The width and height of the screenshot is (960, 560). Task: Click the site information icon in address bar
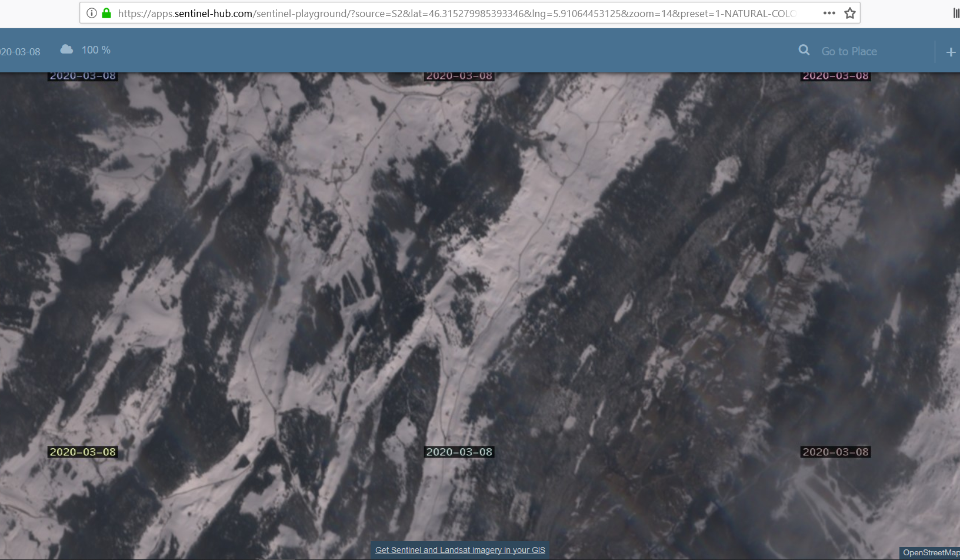(92, 13)
